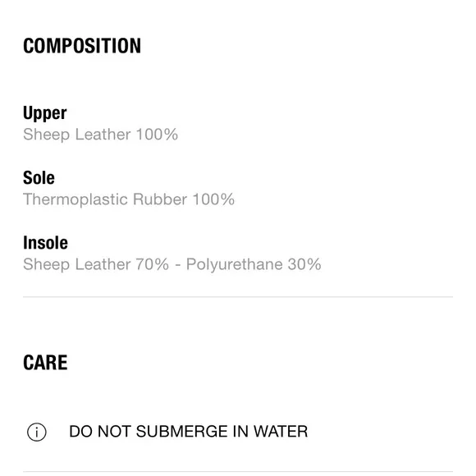Click the Upper label
The height and width of the screenshot is (476, 476).
pyautogui.click(x=45, y=113)
